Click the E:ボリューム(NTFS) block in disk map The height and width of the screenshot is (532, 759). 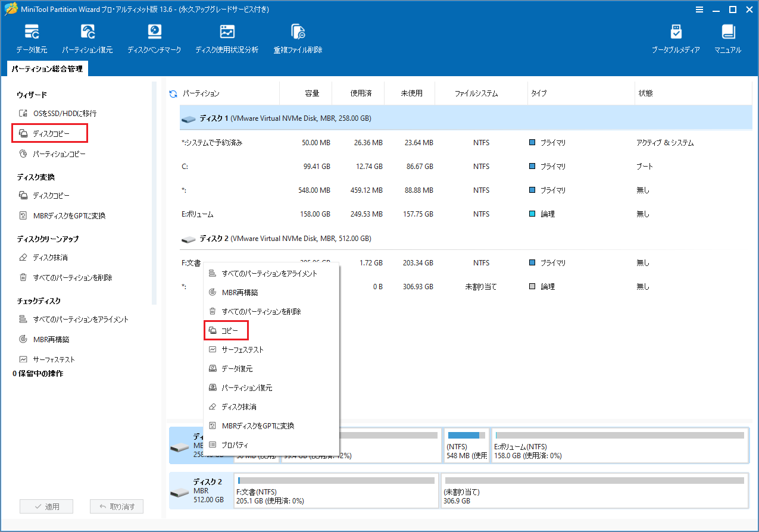coord(620,445)
